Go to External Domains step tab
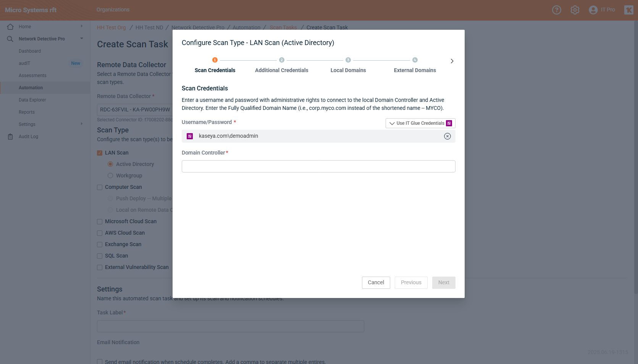Image resolution: width=638 pixels, height=364 pixels. pyautogui.click(x=415, y=70)
